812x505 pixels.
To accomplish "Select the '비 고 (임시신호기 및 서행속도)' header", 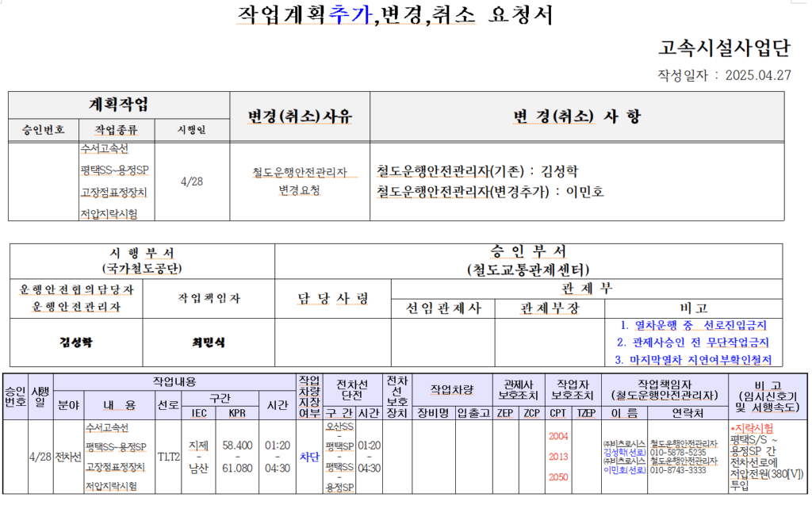I will (x=768, y=396).
